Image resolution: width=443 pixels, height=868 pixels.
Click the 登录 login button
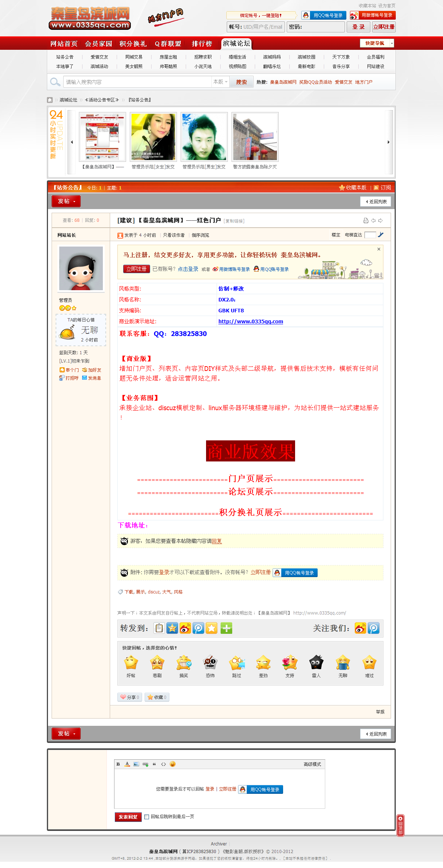[x=358, y=27]
